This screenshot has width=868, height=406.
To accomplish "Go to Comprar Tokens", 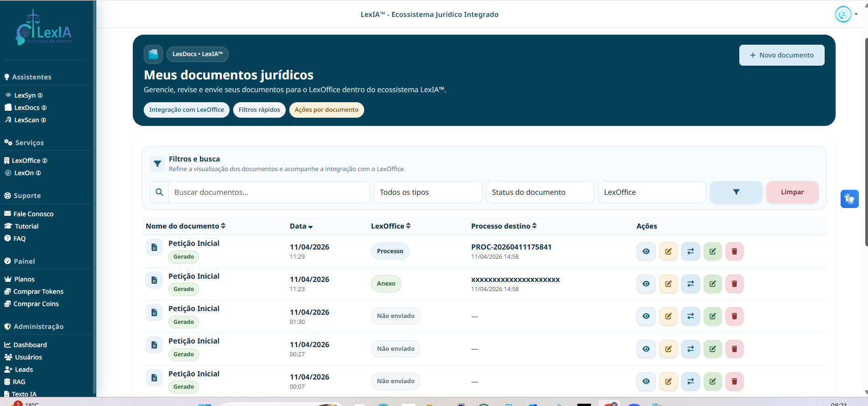I will pos(34,291).
